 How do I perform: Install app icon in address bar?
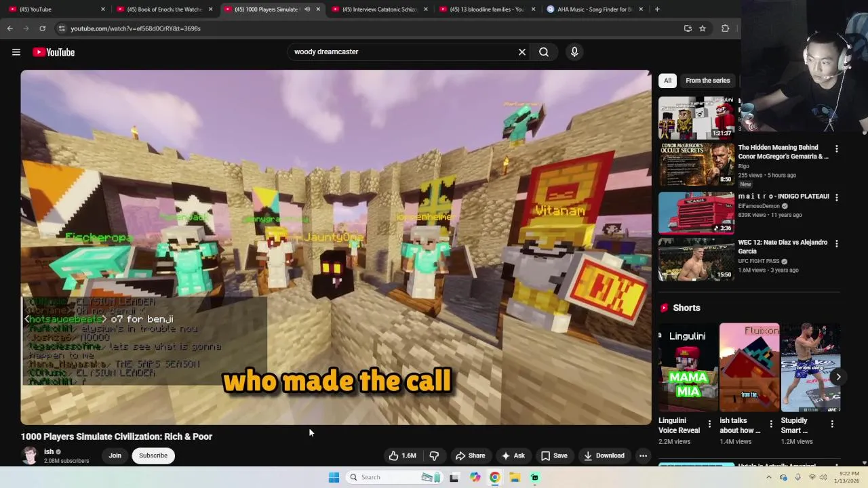click(688, 28)
